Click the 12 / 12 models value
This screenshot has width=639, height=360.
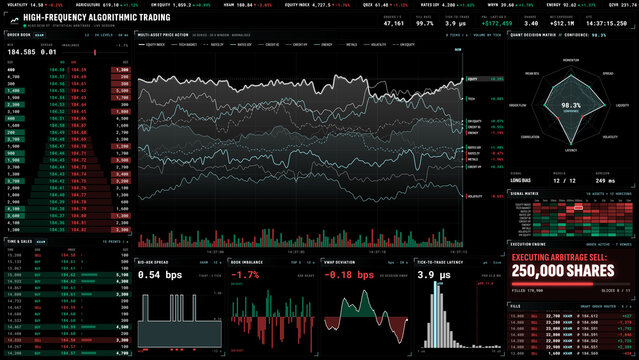[x=564, y=180]
